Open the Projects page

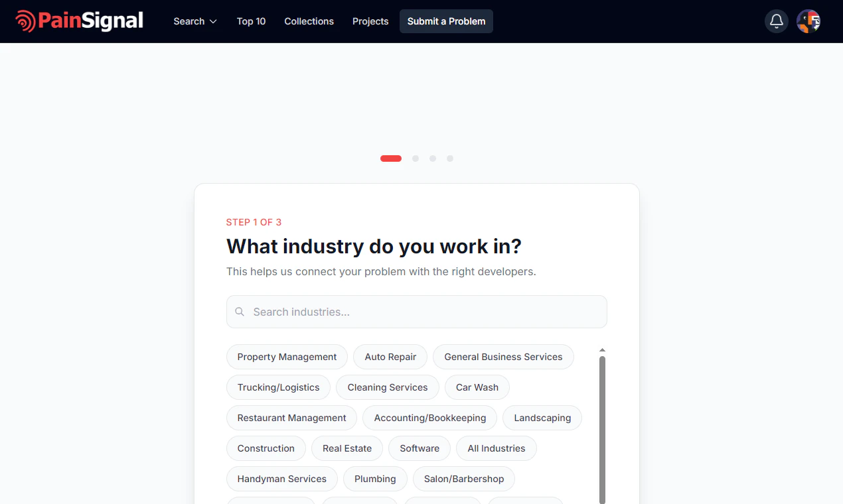tap(370, 21)
